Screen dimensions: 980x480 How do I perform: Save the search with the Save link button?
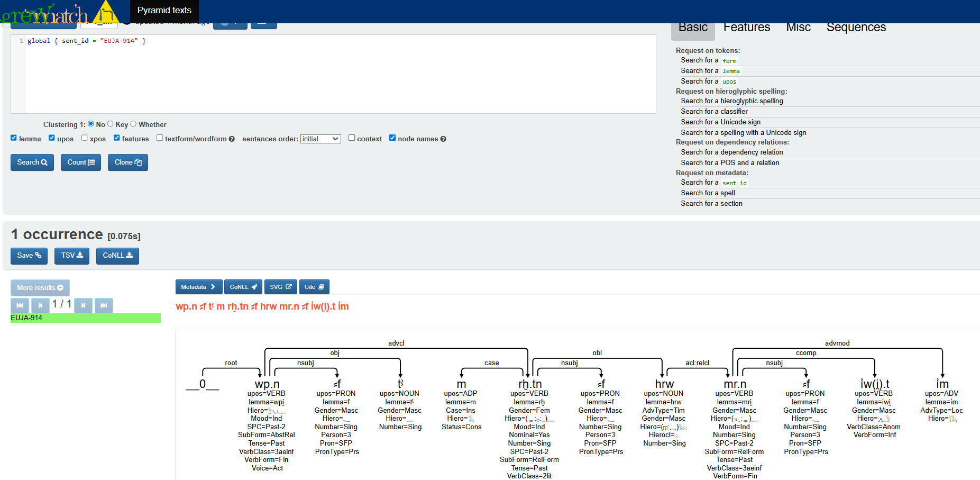[x=29, y=256]
